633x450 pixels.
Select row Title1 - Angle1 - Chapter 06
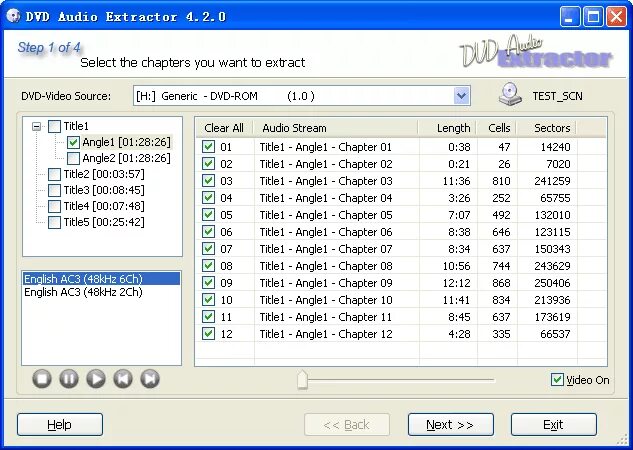click(x=401, y=232)
